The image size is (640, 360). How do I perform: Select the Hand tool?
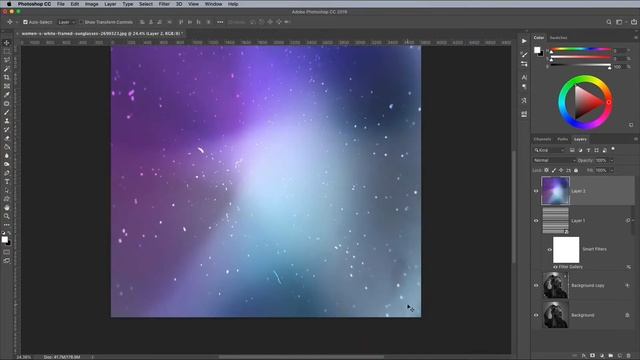click(7, 208)
